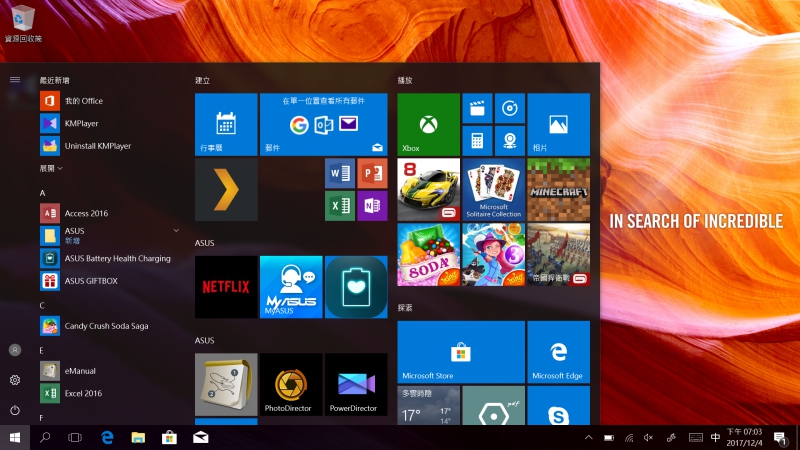Image resolution: width=800 pixels, height=450 pixels.
Task: Click the taskbar clock showing 下午 07:03
Action: tap(744, 437)
